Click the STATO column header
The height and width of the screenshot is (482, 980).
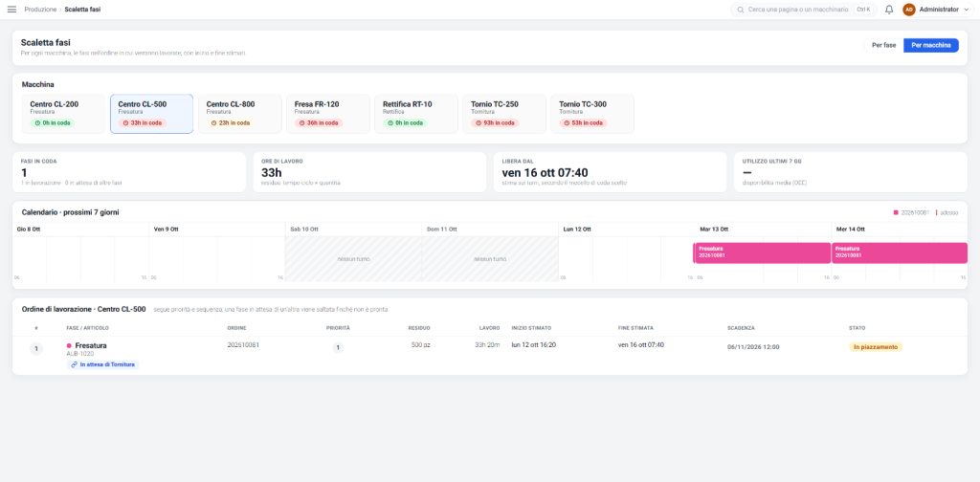tap(857, 328)
